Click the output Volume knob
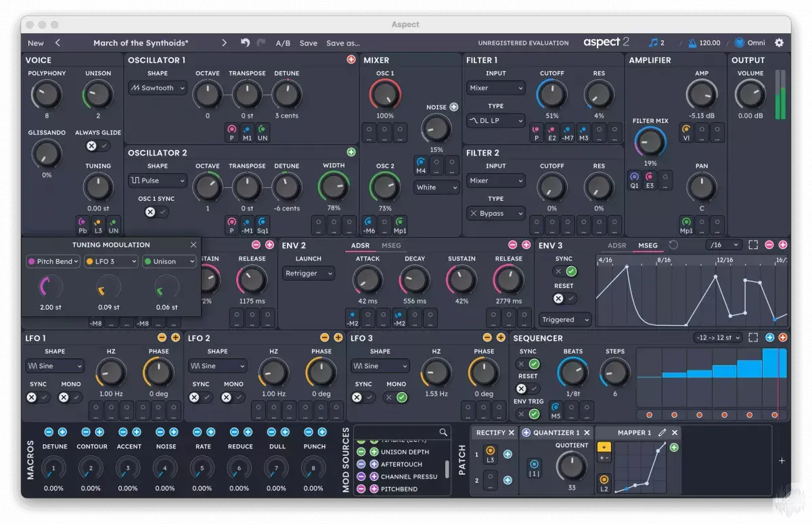 [750, 95]
